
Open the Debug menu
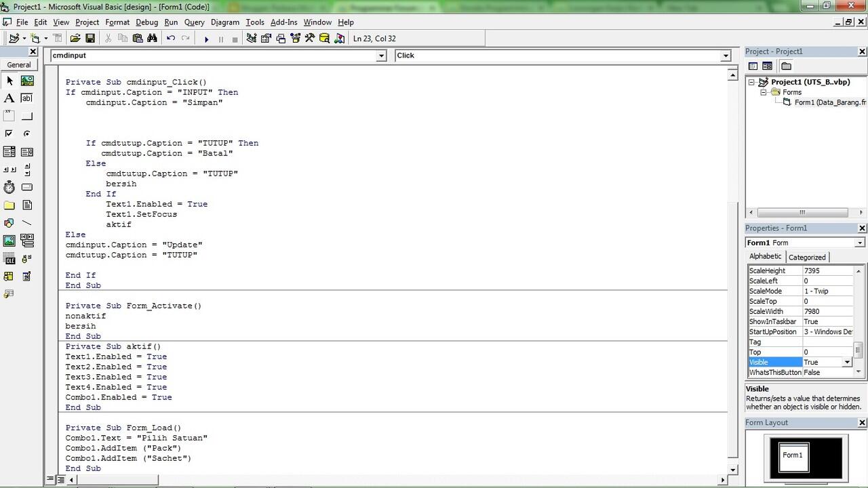pos(146,22)
